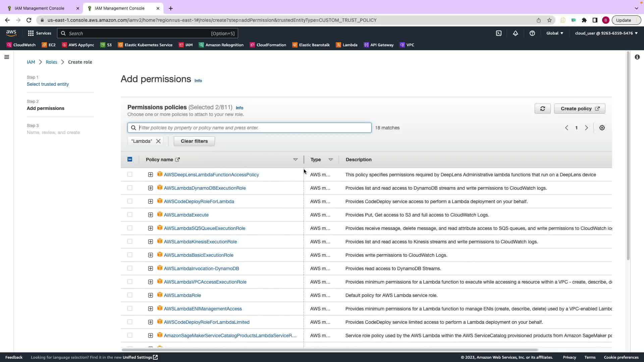
Task: Refresh the permissions policies list
Action: coord(542,109)
